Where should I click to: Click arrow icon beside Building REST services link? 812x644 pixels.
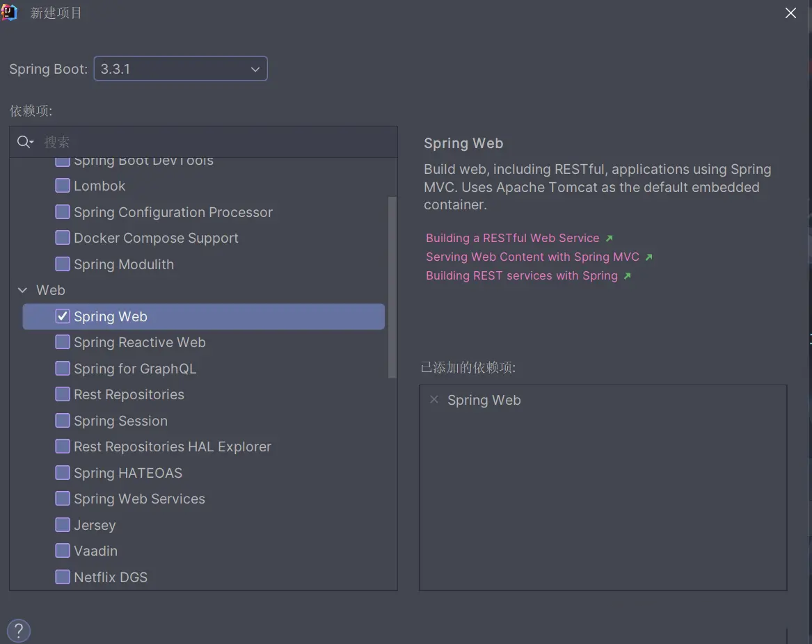628,276
